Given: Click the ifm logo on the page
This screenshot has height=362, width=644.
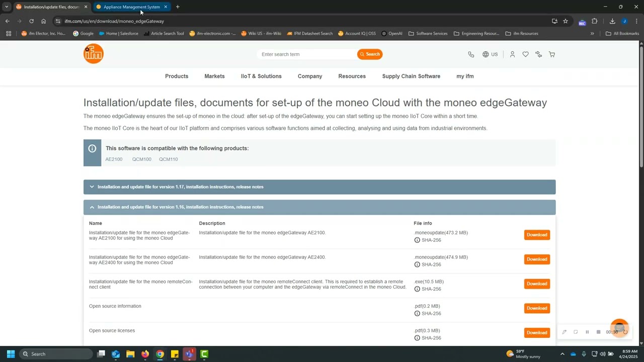Looking at the screenshot, I should point(94,54).
